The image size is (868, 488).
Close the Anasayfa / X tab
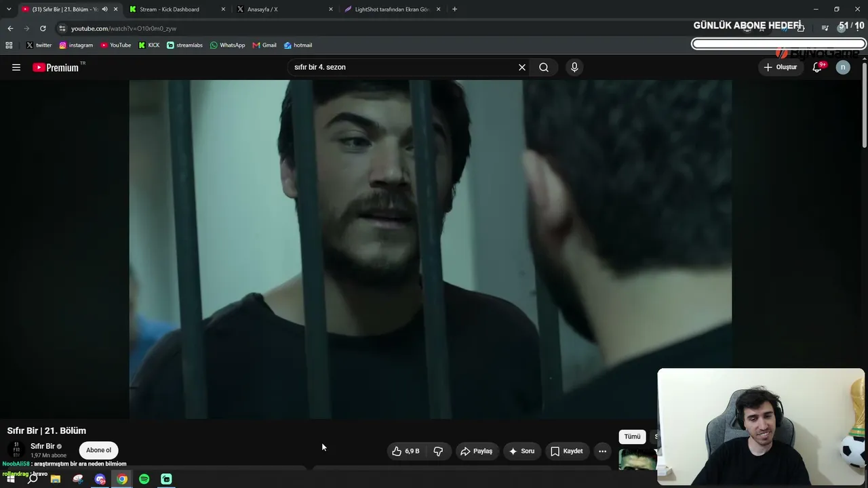(x=331, y=9)
